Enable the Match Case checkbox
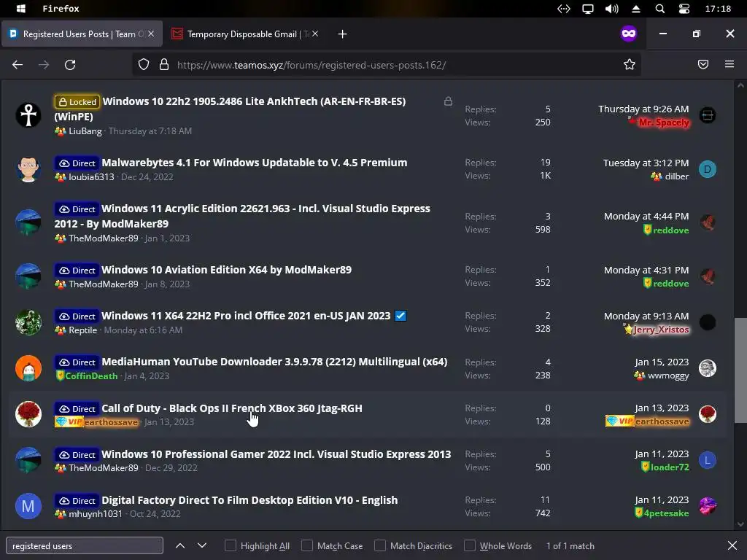Image resolution: width=747 pixels, height=560 pixels. click(x=307, y=545)
